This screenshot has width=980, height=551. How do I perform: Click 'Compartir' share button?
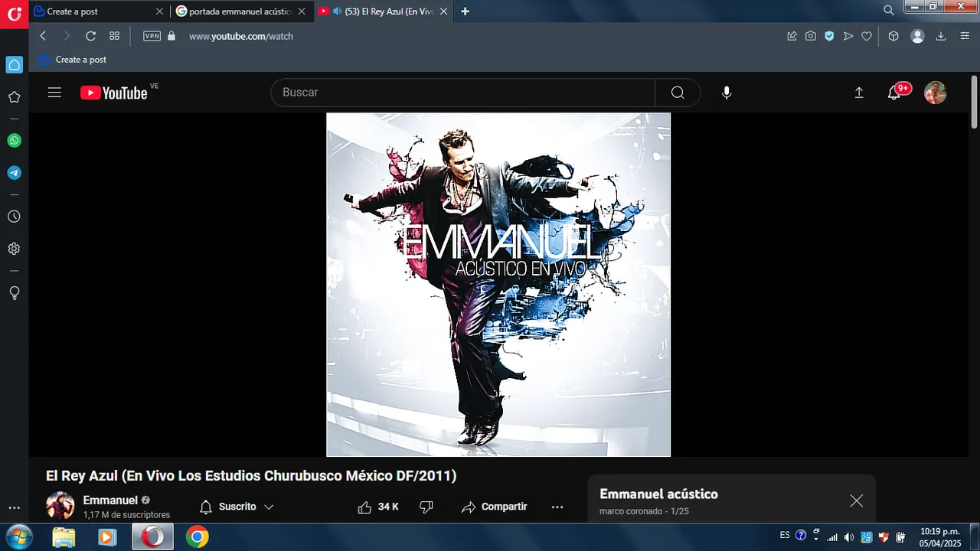(495, 507)
